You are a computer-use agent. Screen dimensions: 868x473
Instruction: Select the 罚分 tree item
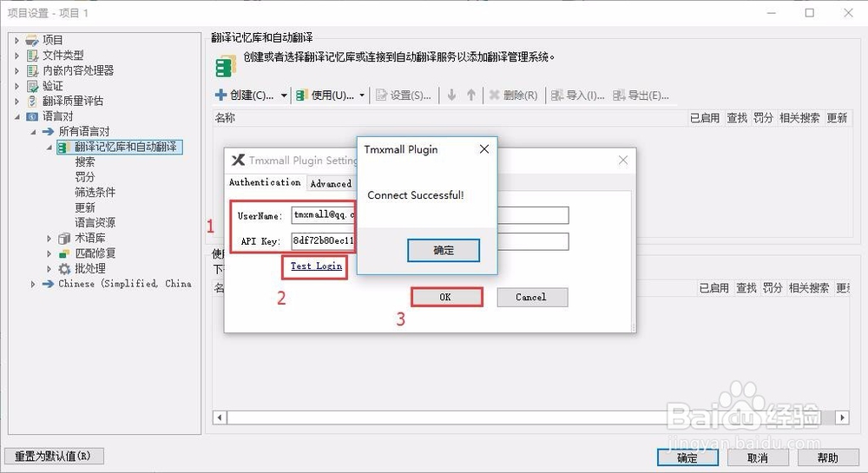point(85,177)
